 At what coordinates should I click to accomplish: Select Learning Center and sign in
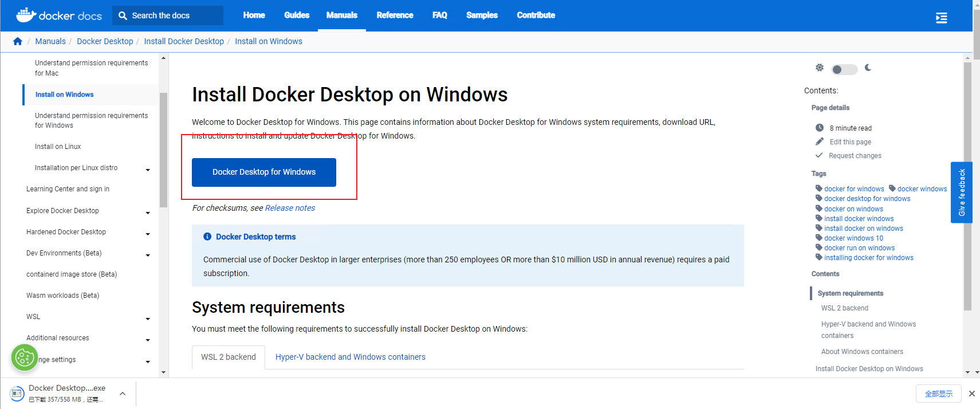68,189
